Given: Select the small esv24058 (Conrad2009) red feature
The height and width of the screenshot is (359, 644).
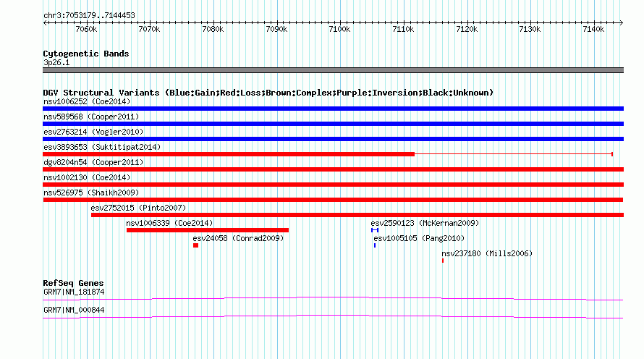Looking at the screenshot, I should pyautogui.click(x=196, y=245).
